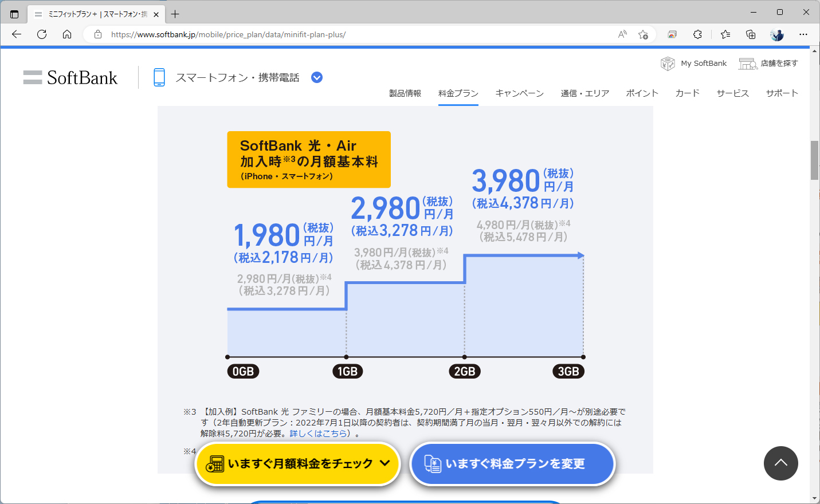Switch to the キャンペーン navigation item
Viewport: 820px width, 504px height.
click(519, 93)
